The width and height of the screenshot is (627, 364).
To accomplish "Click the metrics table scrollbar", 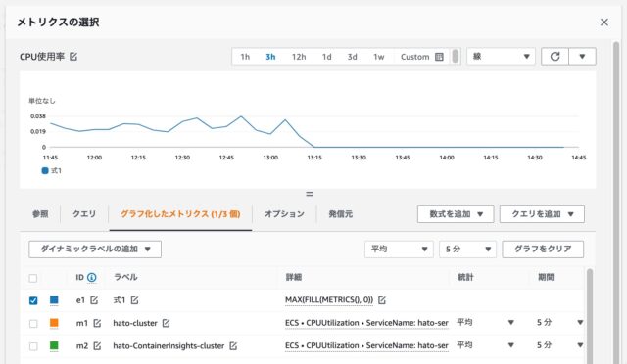I will (x=590, y=316).
